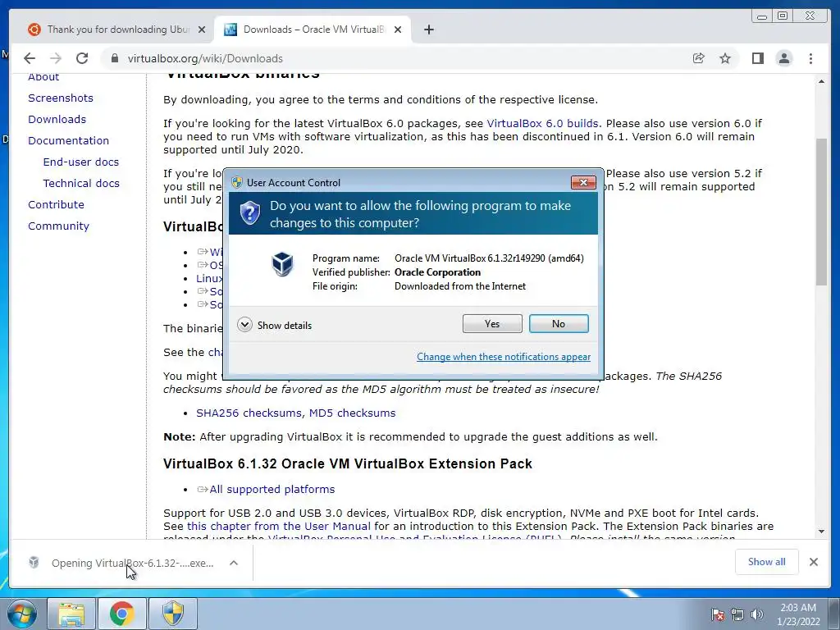840x630 pixels.
Task: Open Action Center flag tray icon
Action: [717, 614]
